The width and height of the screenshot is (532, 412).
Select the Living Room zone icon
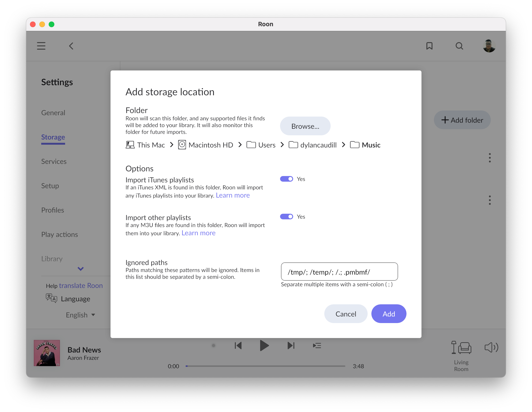click(x=461, y=347)
